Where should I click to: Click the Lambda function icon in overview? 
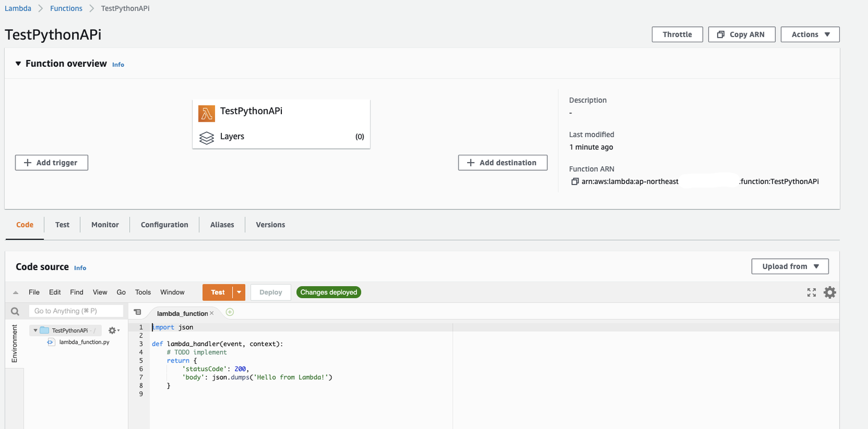point(206,113)
